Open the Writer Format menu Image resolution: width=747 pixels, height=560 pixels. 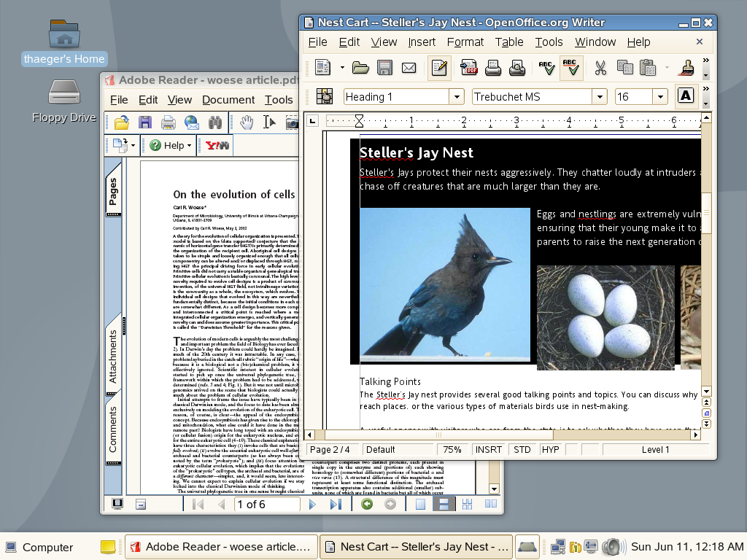(x=465, y=42)
